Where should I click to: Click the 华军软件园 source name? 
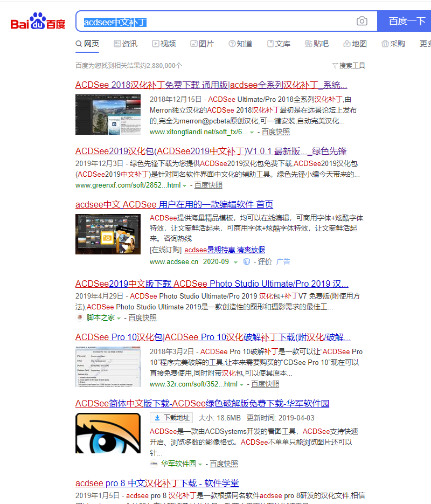tap(178, 464)
